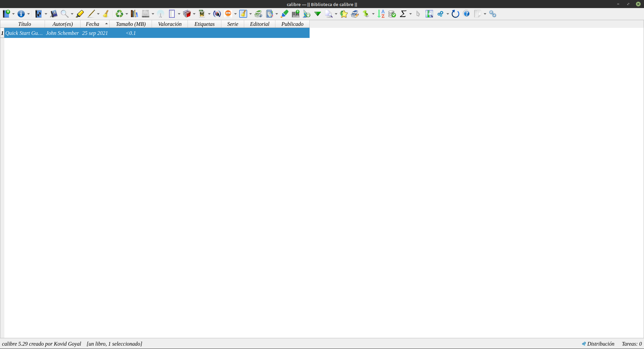Click the yellow star icon

click(x=344, y=14)
